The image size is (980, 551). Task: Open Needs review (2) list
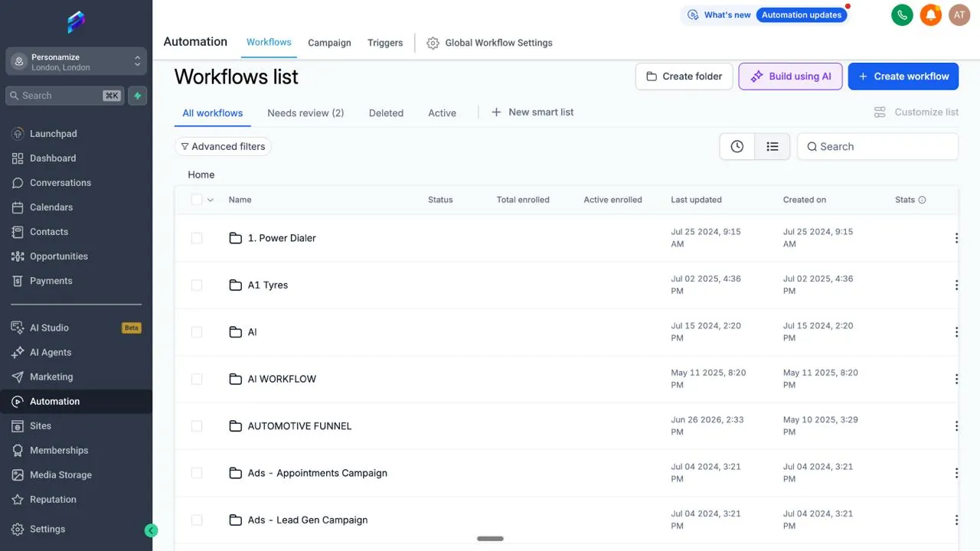point(305,112)
